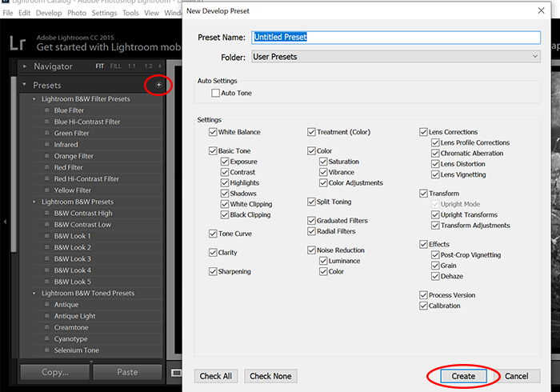Uncheck the White Balance setting
Screen dimensions: 560x392
pos(213,132)
